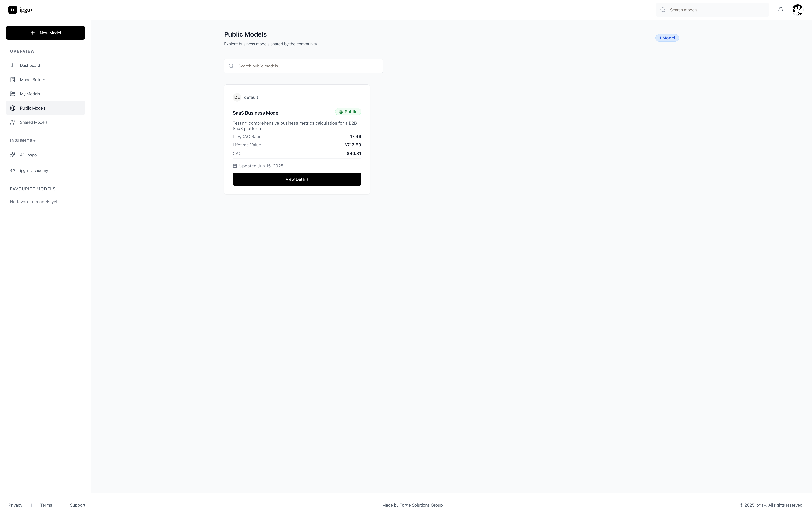The height and width of the screenshot is (517, 812).
Task: Open the Privacy footer link
Action: [x=15, y=505]
